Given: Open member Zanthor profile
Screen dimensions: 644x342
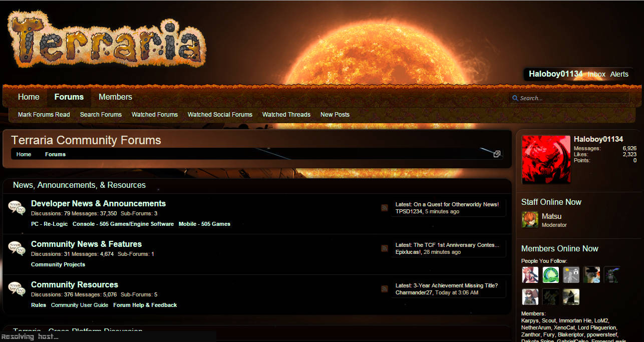Looking at the screenshot, I should 531,334.
